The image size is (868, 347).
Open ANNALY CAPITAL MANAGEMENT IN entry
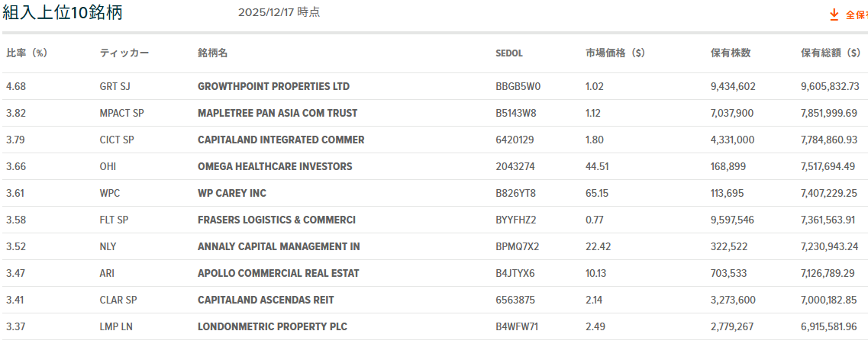click(x=279, y=246)
